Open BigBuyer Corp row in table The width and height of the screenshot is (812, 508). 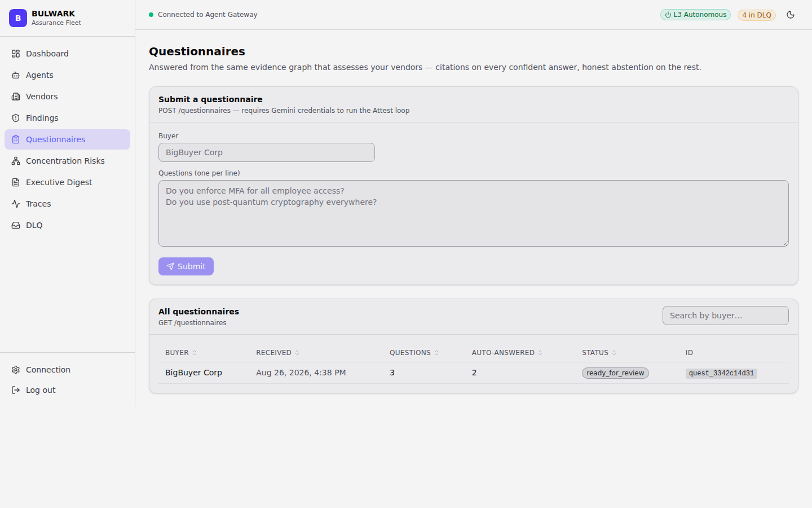tap(474, 373)
